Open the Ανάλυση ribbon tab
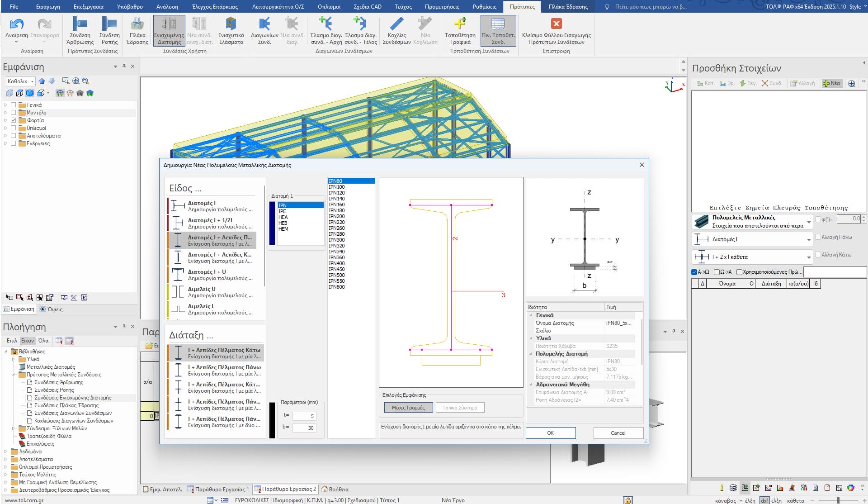 click(167, 7)
